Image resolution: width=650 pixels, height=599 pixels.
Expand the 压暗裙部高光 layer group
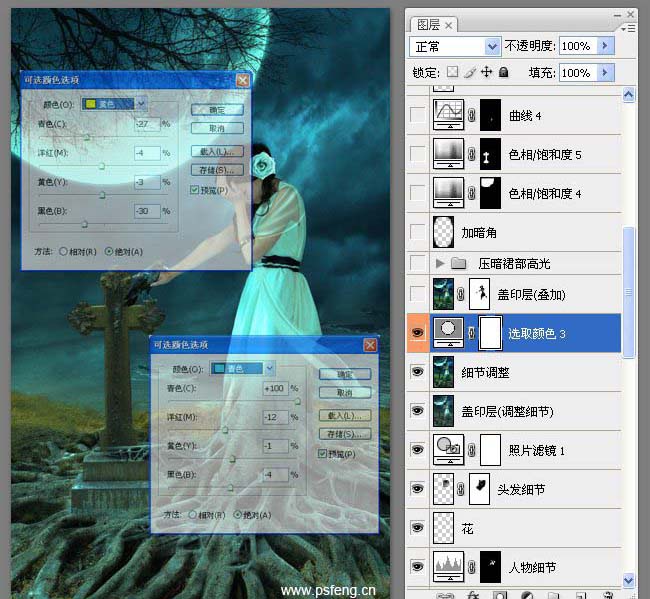(440, 263)
